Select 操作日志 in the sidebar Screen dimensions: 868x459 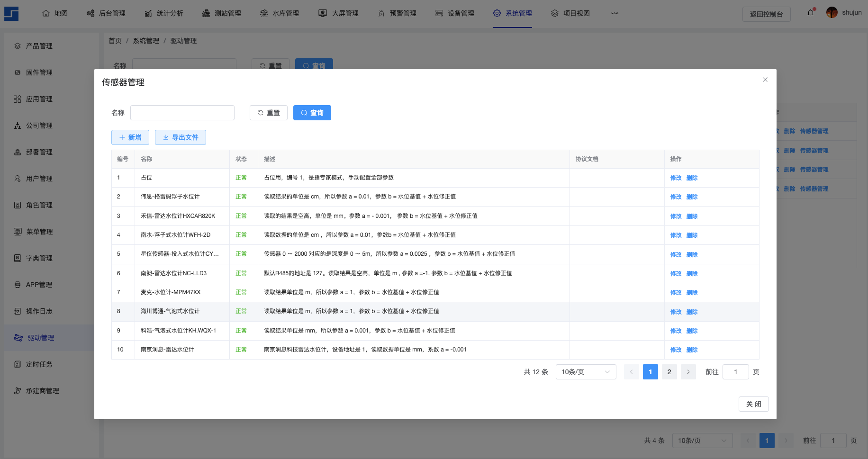click(39, 311)
